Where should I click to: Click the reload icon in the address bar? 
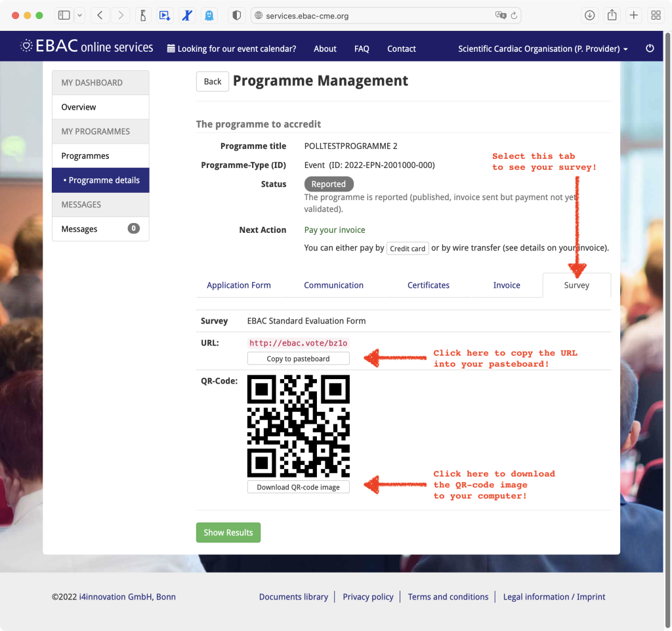tap(513, 15)
